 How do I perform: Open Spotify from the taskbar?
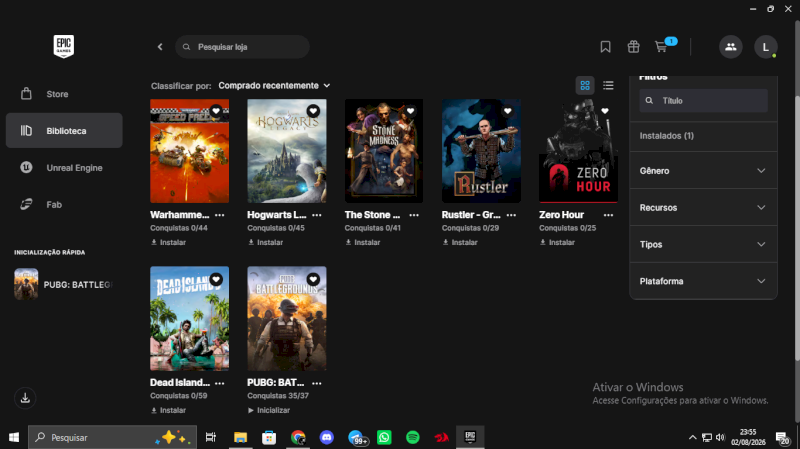413,437
